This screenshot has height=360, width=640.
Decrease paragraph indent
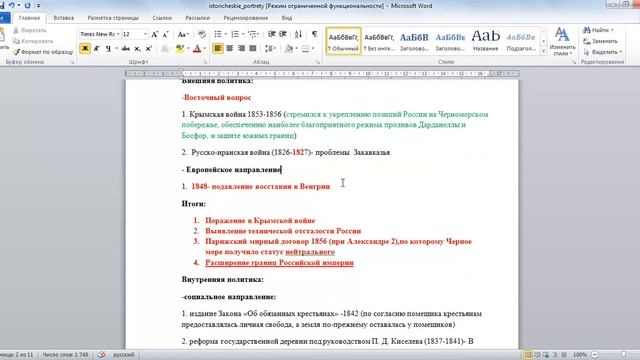(271, 34)
